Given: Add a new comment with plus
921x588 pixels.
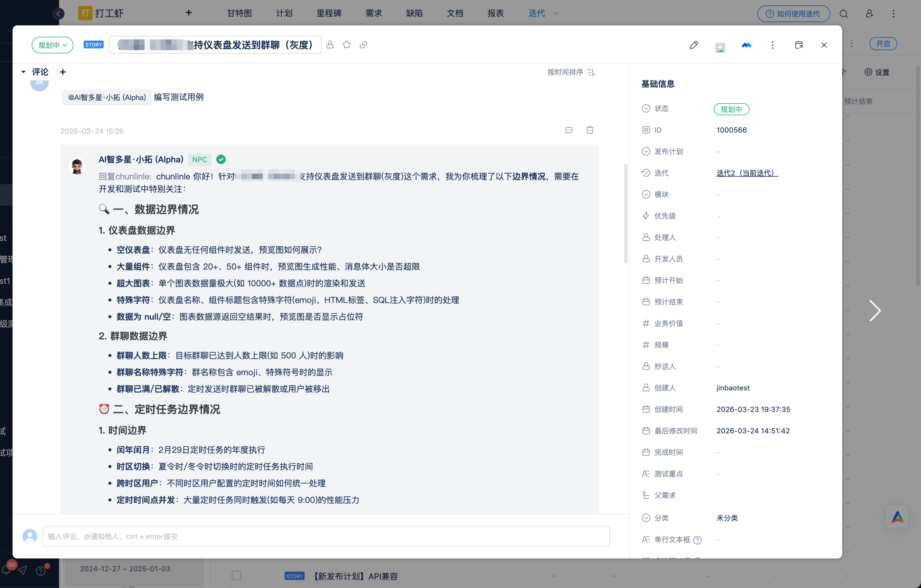Looking at the screenshot, I should tap(63, 72).
